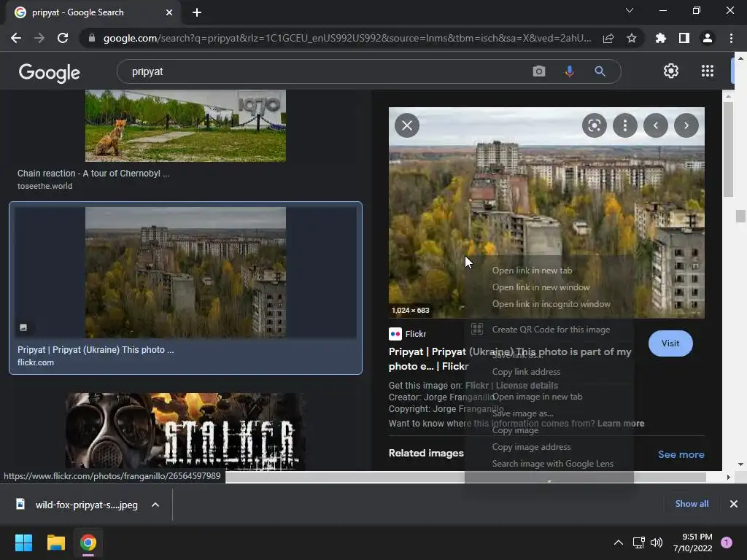Open Google quick settings gear
The width and height of the screenshot is (747, 560).
pyautogui.click(x=671, y=71)
